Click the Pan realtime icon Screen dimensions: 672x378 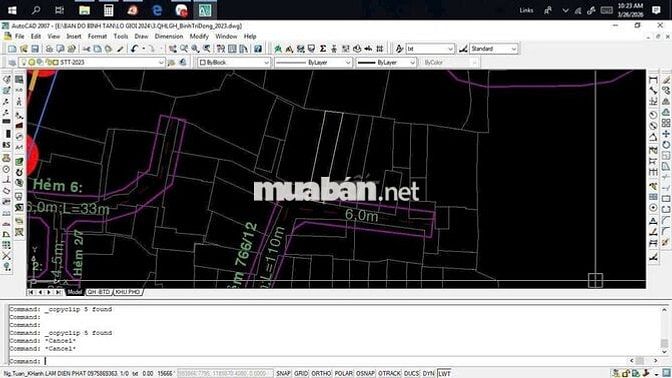point(173,49)
